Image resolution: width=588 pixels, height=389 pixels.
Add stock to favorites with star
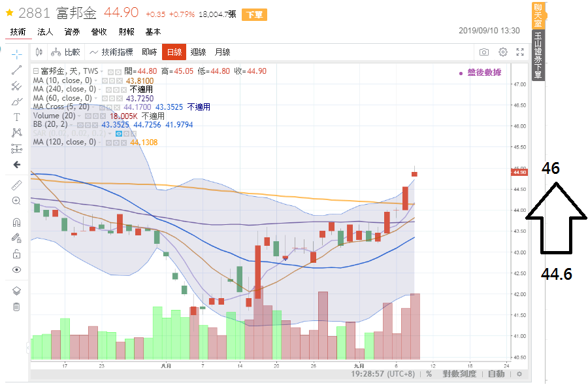tap(9, 12)
